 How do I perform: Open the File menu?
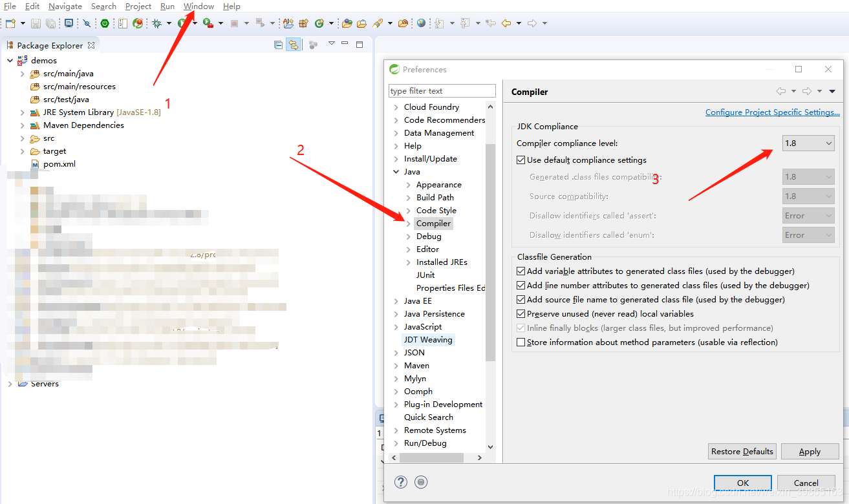pyautogui.click(x=10, y=6)
